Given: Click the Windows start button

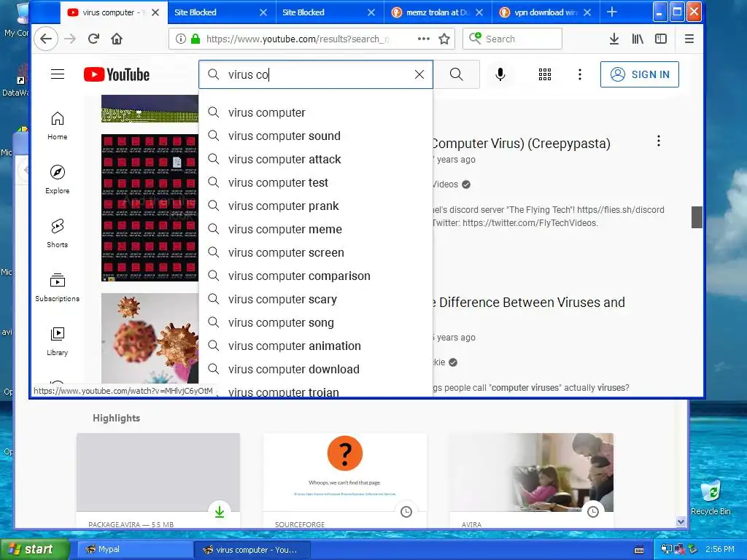Looking at the screenshot, I should [x=34, y=550].
